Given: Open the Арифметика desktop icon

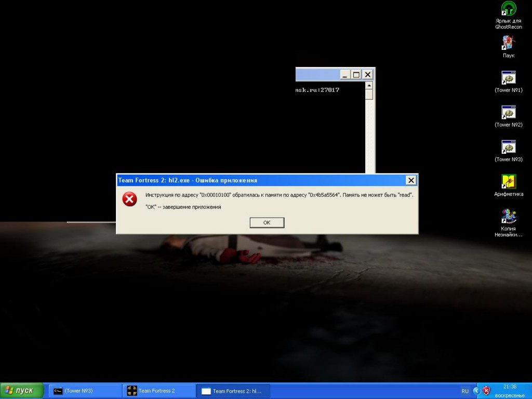Looking at the screenshot, I should click(x=508, y=185).
